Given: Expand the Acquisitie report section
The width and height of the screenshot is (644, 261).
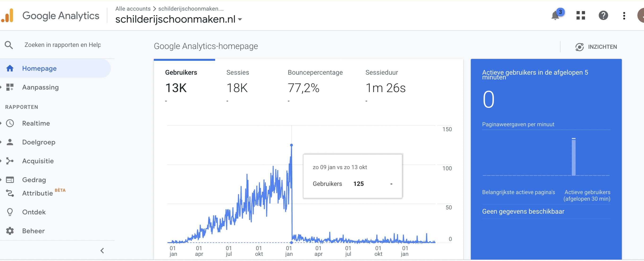Looking at the screenshot, I should [x=1, y=161].
